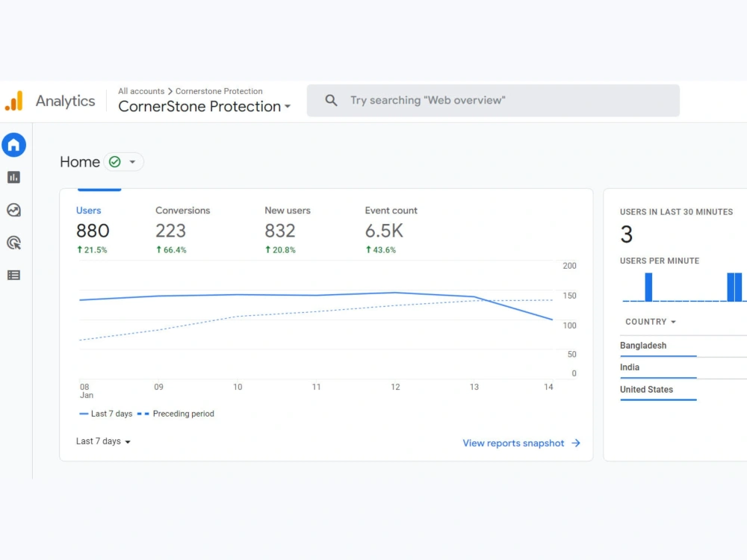Open Reports bar chart icon in sidebar
The width and height of the screenshot is (747, 560).
pos(13,178)
